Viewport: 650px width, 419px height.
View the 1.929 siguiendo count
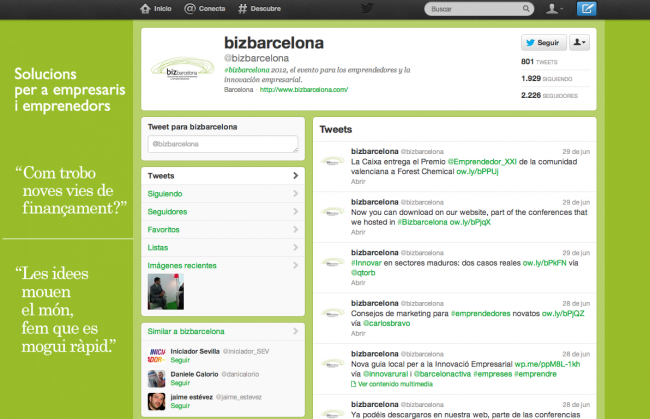click(x=546, y=78)
